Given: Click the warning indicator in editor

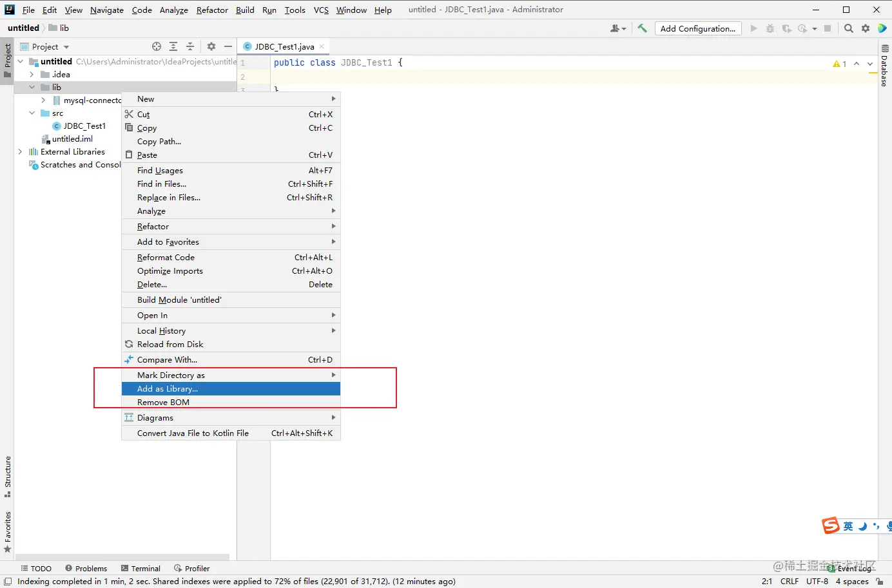Looking at the screenshot, I should [839, 64].
